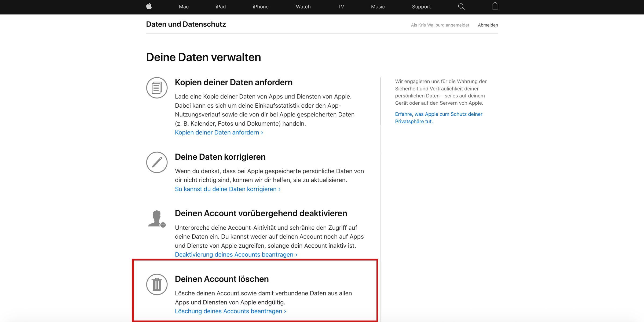Open the Music menu item
644x322 pixels.
pyautogui.click(x=378, y=7)
